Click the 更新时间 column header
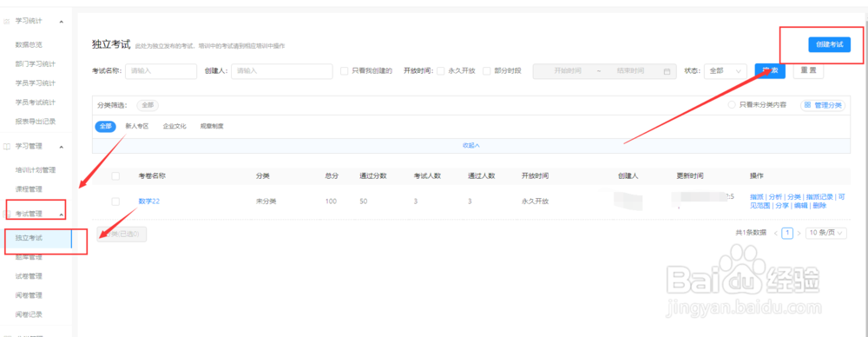This screenshot has height=337, width=868. click(x=690, y=175)
